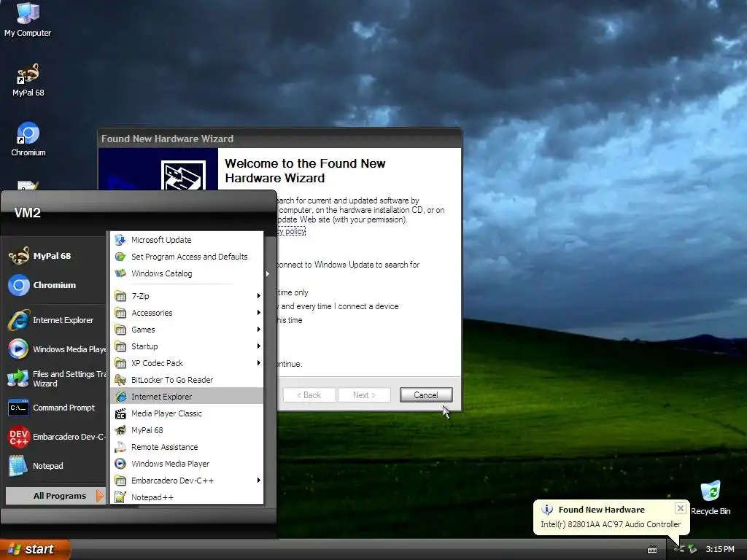Open My Computer desktop icon
This screenshot has height=560, width=747.
(28, 13)
